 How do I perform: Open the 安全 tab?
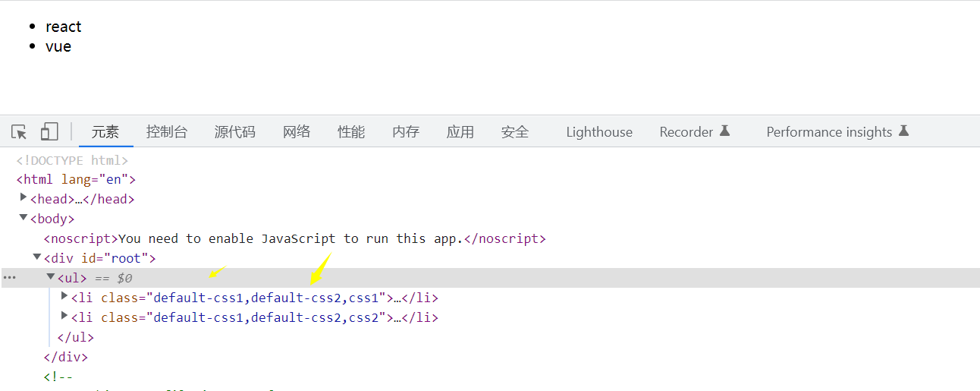click(515, 132)
